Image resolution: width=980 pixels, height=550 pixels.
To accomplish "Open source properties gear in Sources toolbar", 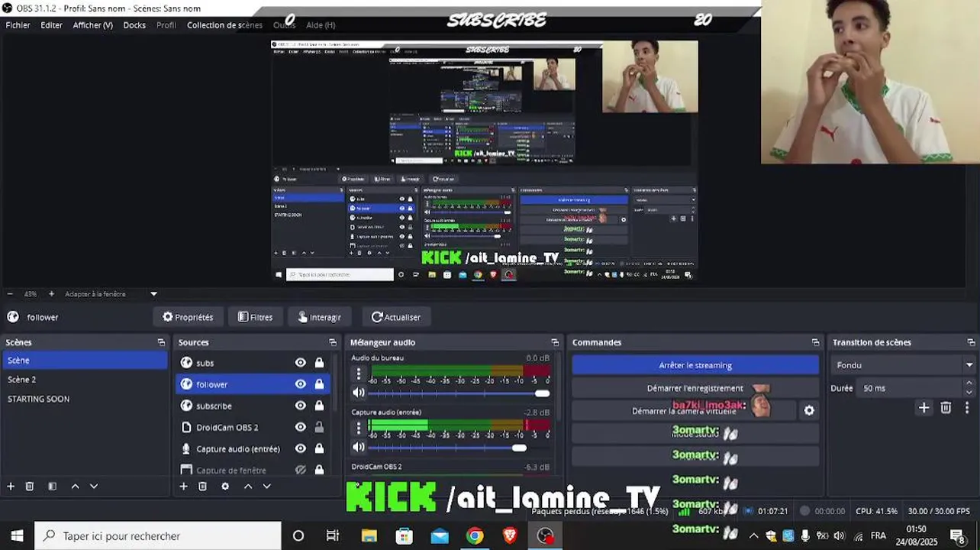I will [225, 486].
